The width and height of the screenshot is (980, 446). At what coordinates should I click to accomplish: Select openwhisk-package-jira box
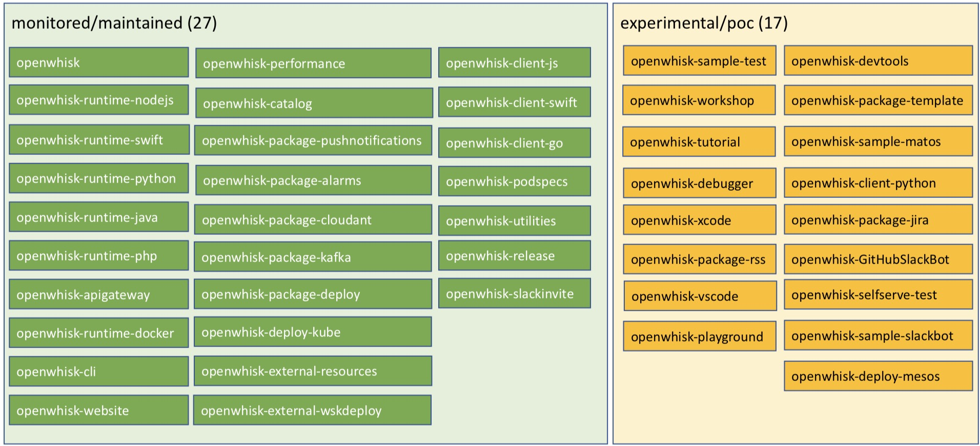click(879, 219)
